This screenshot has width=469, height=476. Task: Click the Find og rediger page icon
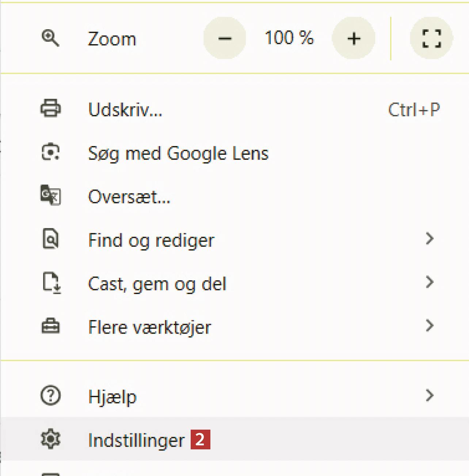tap(50, 239)
